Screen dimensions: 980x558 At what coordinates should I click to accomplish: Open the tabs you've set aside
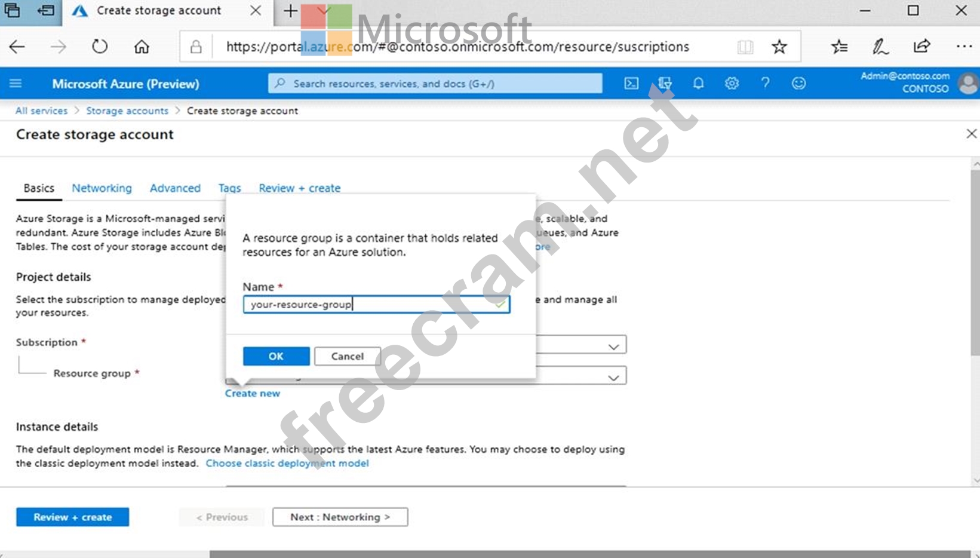pyautogui.click(x=13, y=11)
